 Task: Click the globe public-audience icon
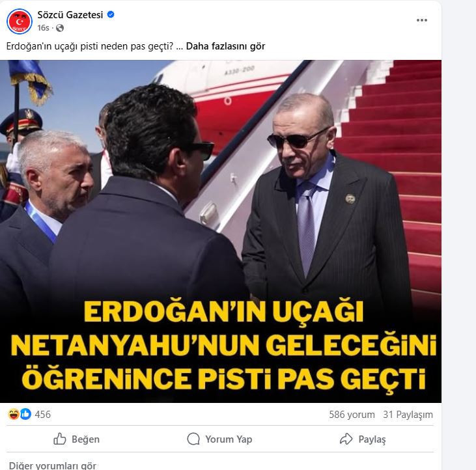tap(60, 28)
